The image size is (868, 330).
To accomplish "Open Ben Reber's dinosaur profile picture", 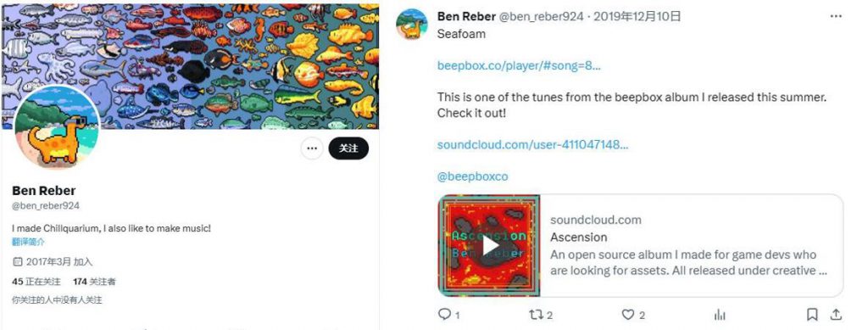I will [x=57, y=126].
